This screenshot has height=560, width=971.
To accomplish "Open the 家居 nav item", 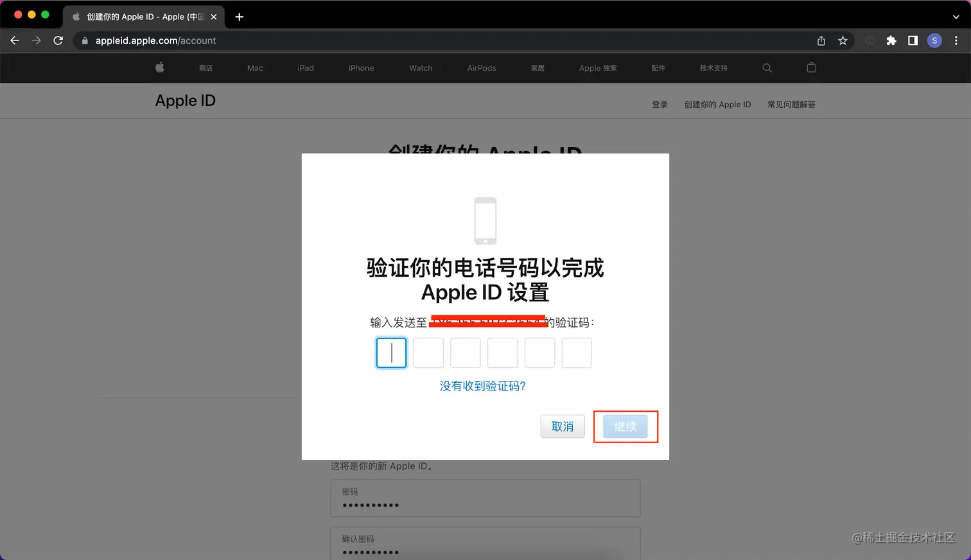I will 538,68.
